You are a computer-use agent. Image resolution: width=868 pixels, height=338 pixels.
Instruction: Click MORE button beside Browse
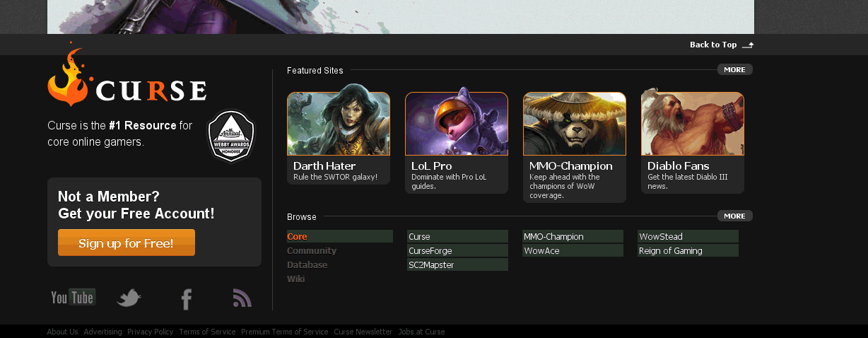[x=735, y=216]
